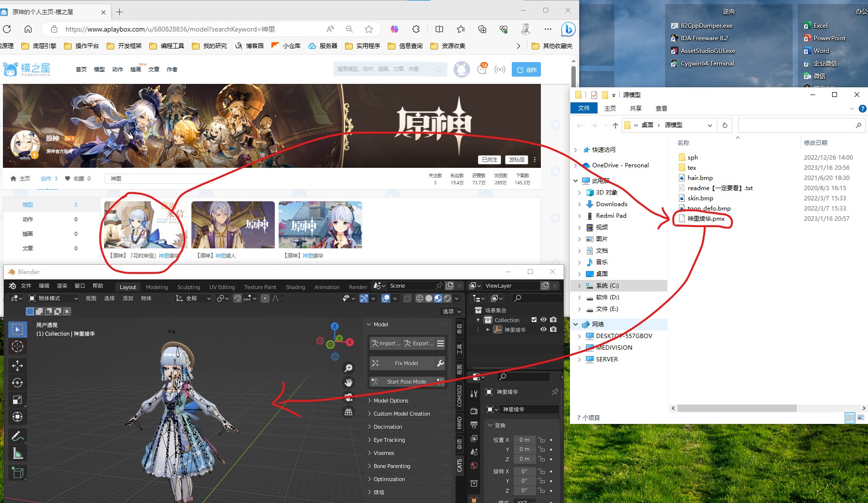The width and height of the screenshot is (868, 503).
Task: Toggle the Collection exclude checkbox in outliner
Action: 534,320
